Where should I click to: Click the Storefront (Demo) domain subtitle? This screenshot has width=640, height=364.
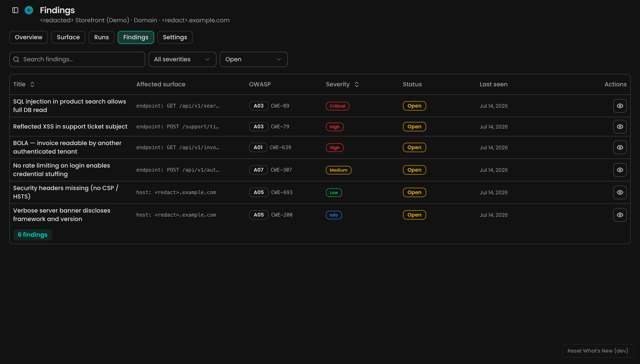[x=135, y=20]
